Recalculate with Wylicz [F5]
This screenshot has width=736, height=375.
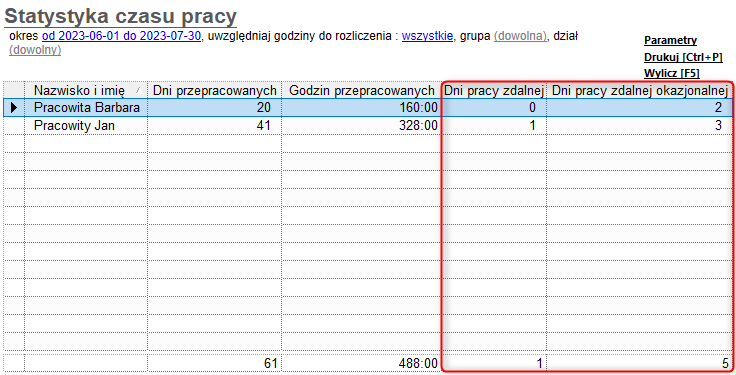pos(672,73)
